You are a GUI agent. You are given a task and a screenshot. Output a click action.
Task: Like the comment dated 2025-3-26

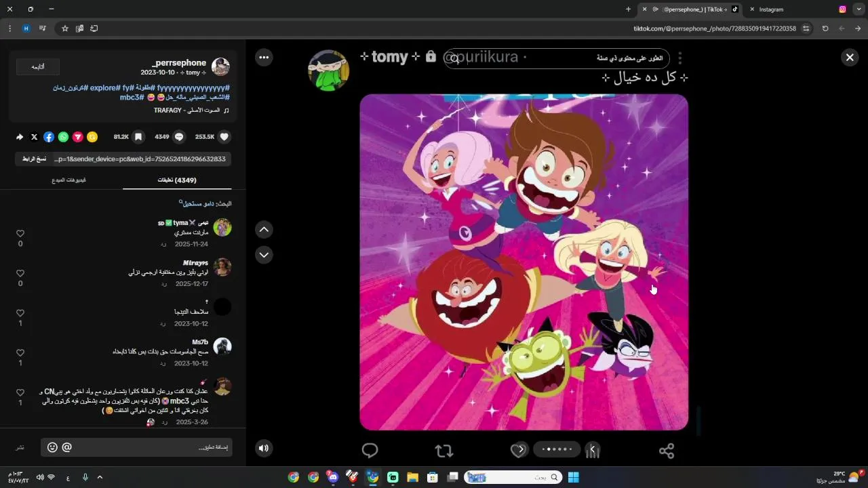pyautogui.click(x=20, y=392)
